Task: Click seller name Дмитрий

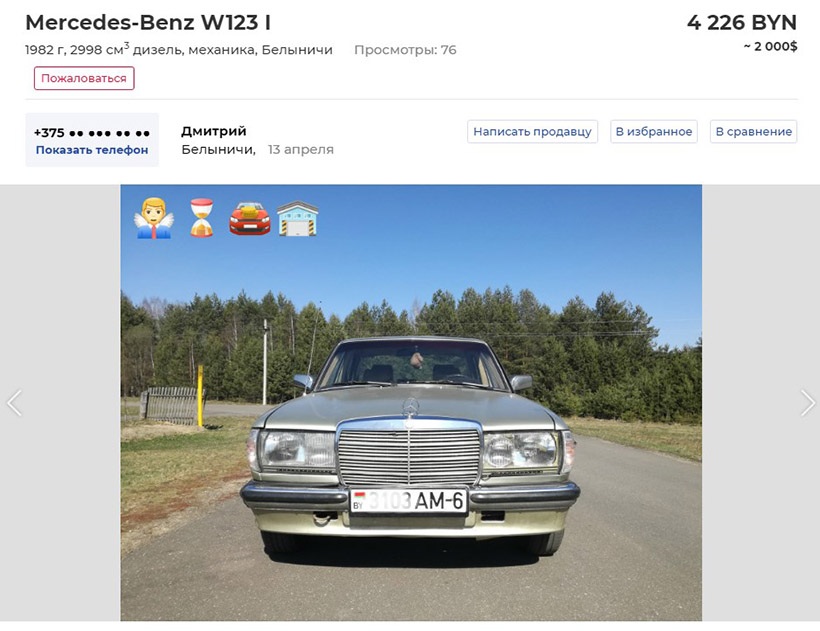Action: 214,131
